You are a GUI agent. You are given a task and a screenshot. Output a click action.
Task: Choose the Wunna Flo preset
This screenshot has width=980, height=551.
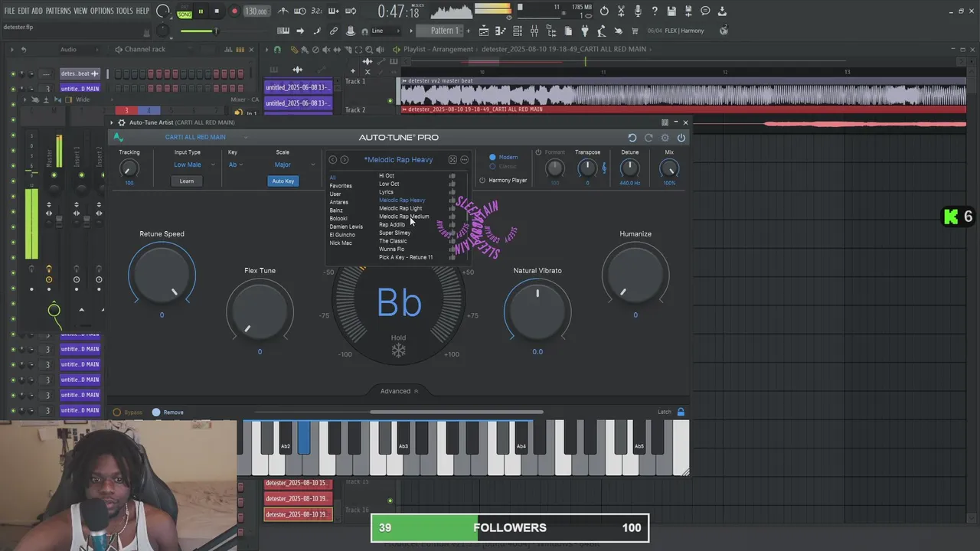(x=391, y=249)
